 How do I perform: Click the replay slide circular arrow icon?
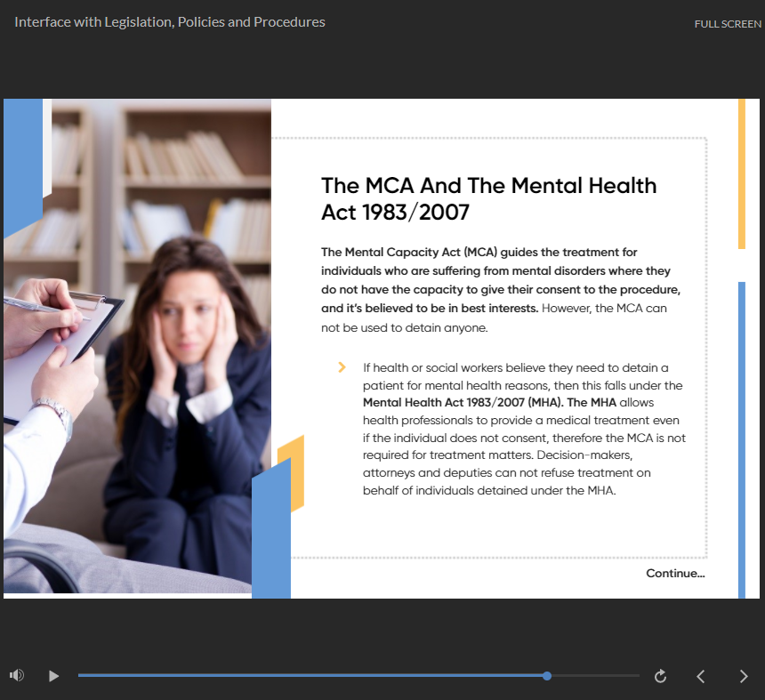(x=660, y=676)
